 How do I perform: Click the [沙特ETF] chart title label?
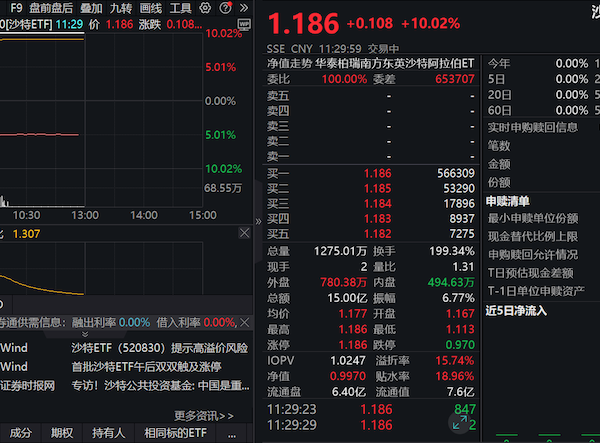[29, 24]
